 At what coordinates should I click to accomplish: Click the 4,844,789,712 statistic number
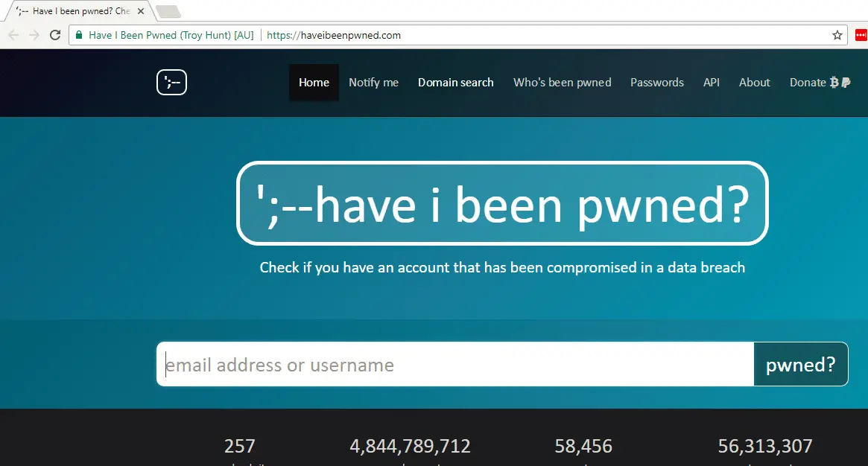pyautogui.click(x=411, y=446)
